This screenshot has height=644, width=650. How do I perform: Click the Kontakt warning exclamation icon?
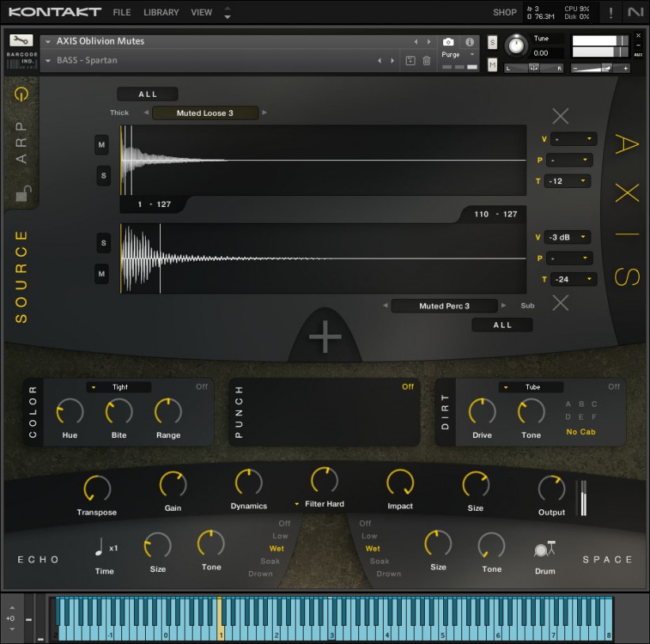pyautogui.click(x=610, y=13)
